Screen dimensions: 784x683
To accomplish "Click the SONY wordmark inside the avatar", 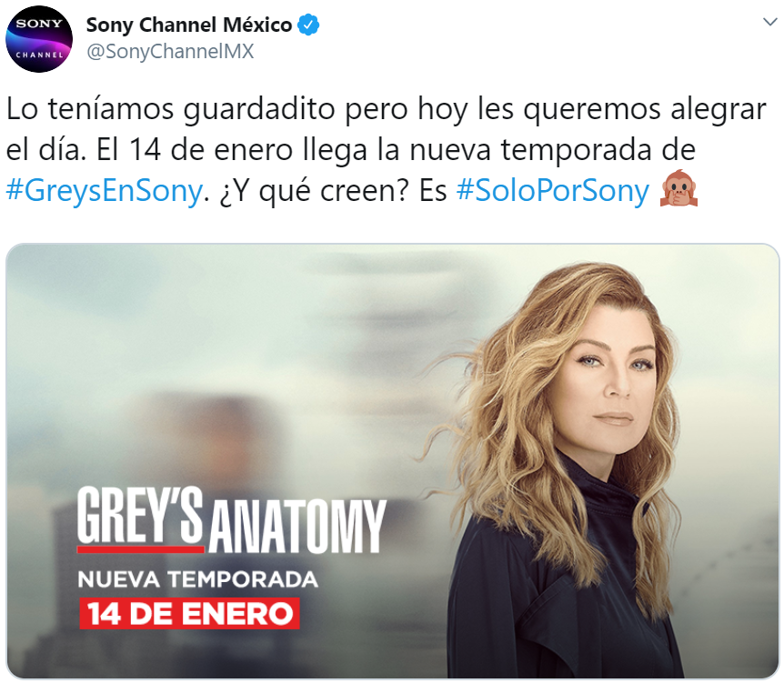I will click(39, 24).
